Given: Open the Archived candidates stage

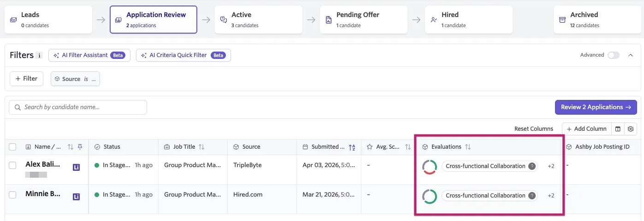Looking at the screenshot, I should tap(597, 20).
